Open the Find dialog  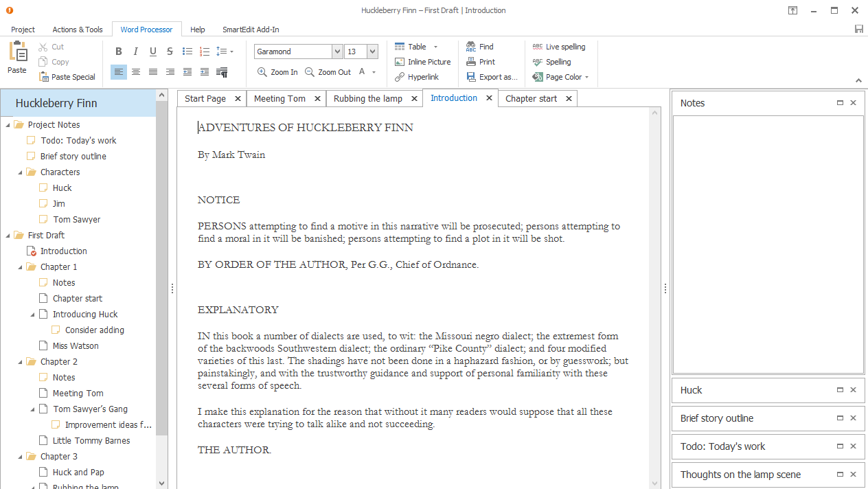(x=484, y=47)
